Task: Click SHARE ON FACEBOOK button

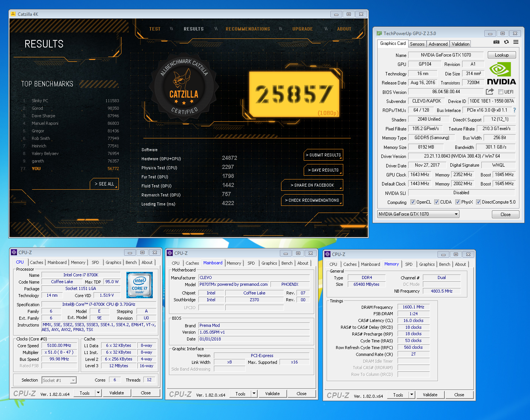Action: click(x=312, y=185)
